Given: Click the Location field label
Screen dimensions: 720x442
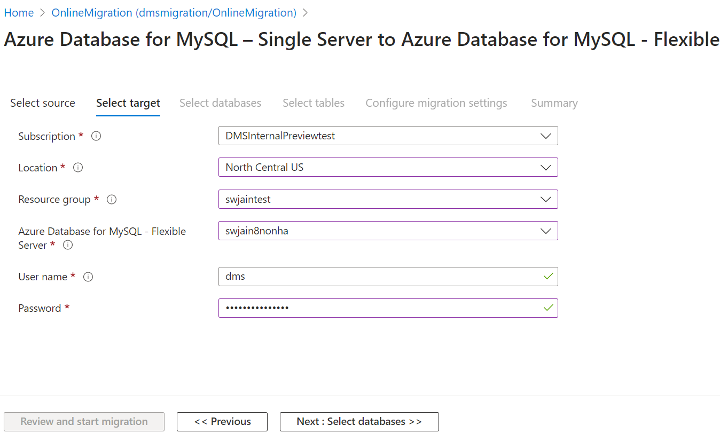Looking at the screenshot, I should pos(38,168).
